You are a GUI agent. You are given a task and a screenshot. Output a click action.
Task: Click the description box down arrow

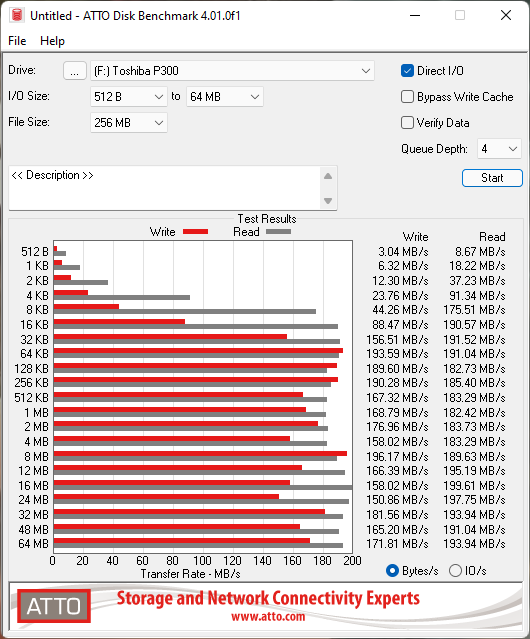(x=328, y=201)
